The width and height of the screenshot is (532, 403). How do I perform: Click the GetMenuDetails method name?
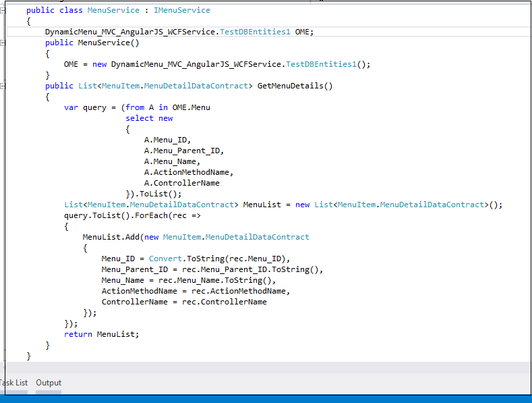(290, 86)
